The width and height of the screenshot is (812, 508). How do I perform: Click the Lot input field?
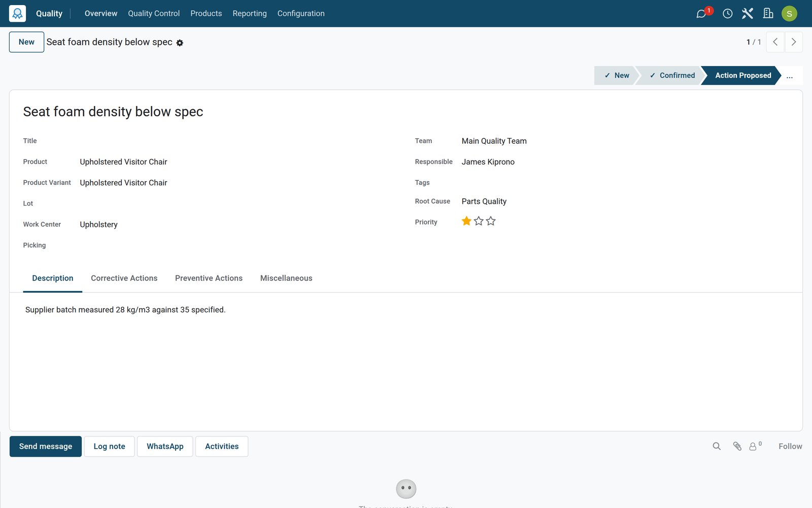pos(239,204)
